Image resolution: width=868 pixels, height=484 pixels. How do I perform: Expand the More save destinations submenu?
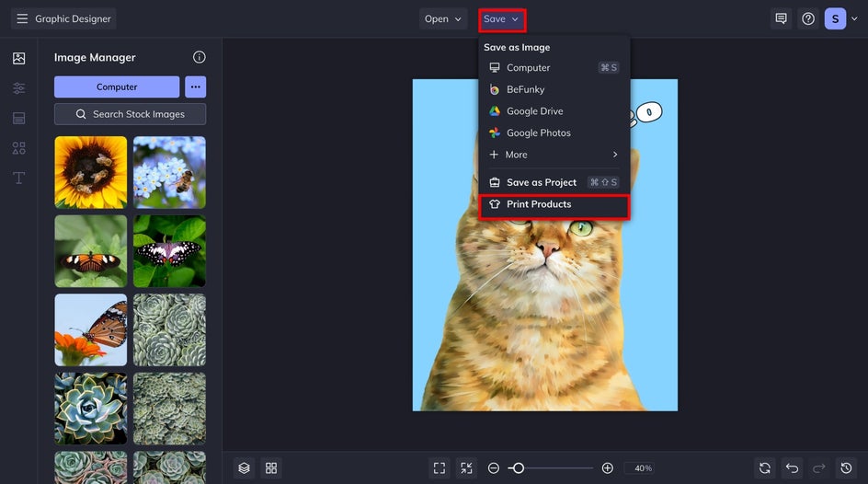point(554,155)
